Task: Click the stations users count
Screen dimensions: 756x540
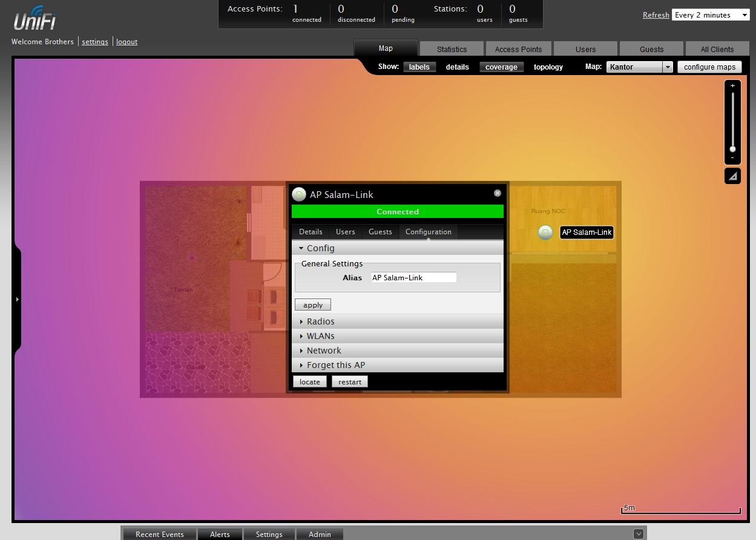Action: tap(484, 13)
